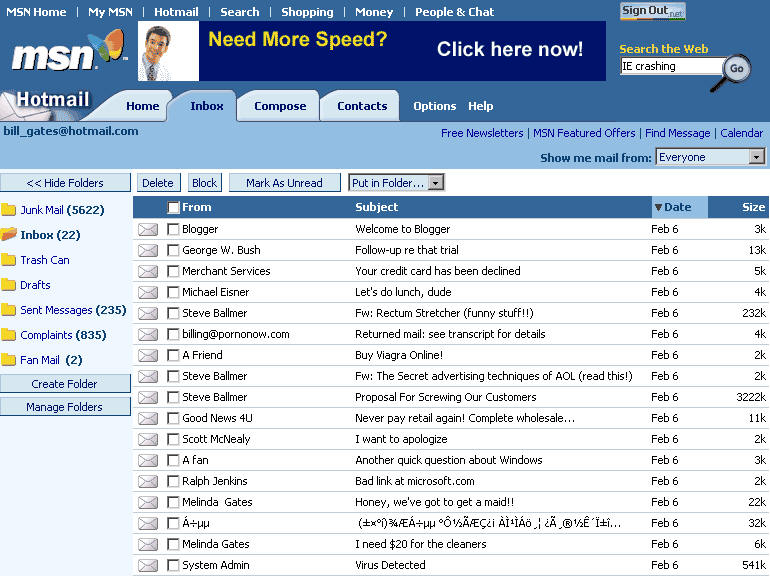Open the Honey, we've got to get a maid!! subject
The width and height of the screenshot is (770, 576).
pos(435,502)
